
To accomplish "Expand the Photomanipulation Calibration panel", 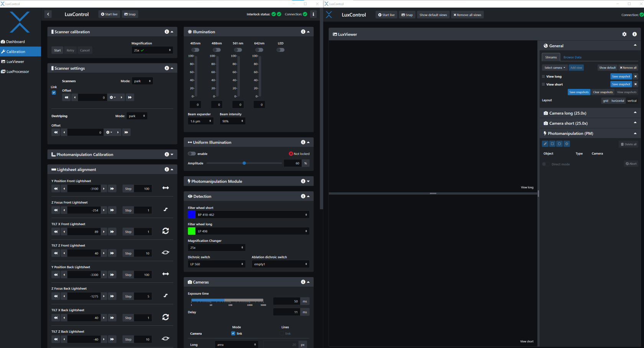I will tap(172, 154).
